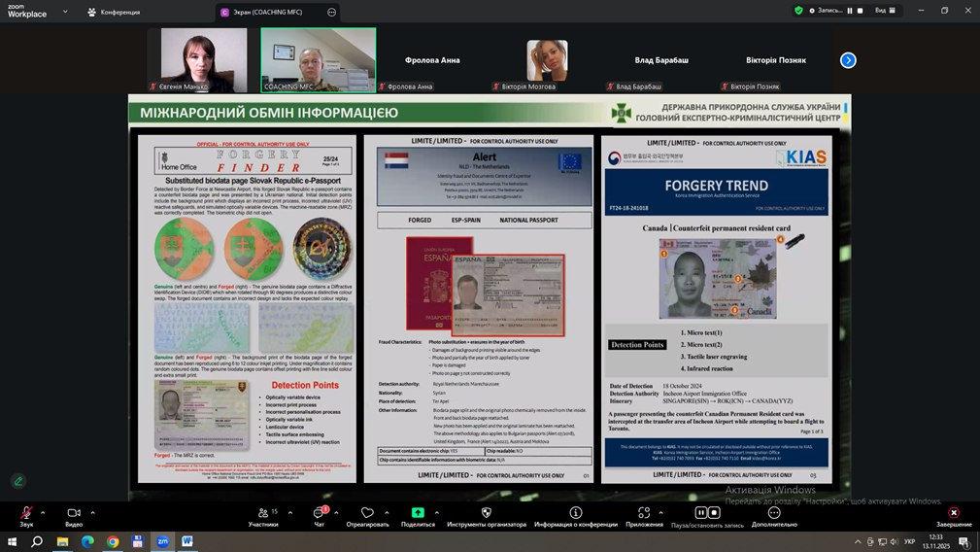Screen dimensions: 980x552
Task: Show next participants with blue arrow
Action: point(848,60)
